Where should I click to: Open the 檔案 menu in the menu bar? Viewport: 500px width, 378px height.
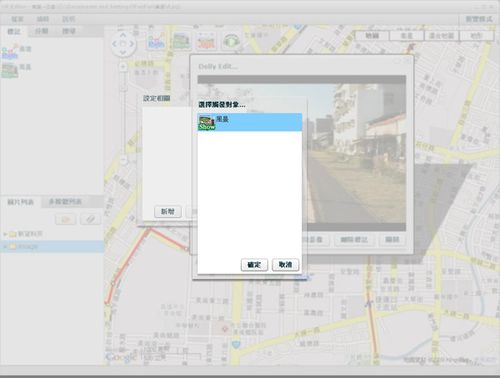click(x=17, y=19)
